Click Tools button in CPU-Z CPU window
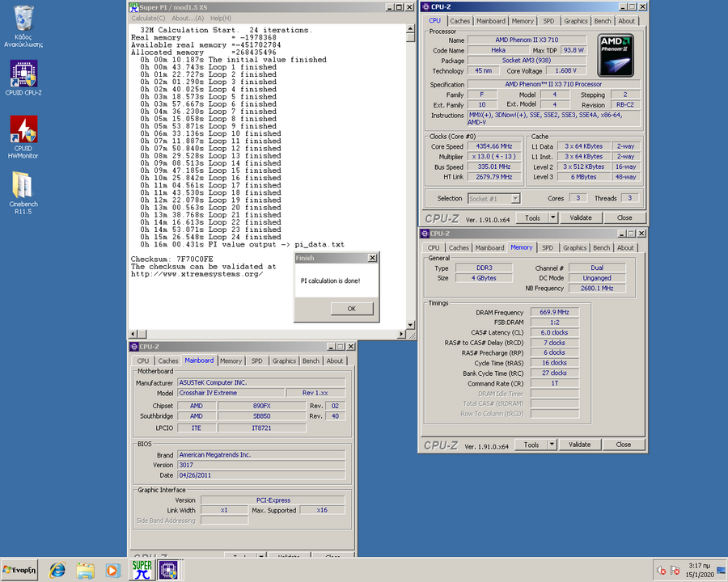 532,217
